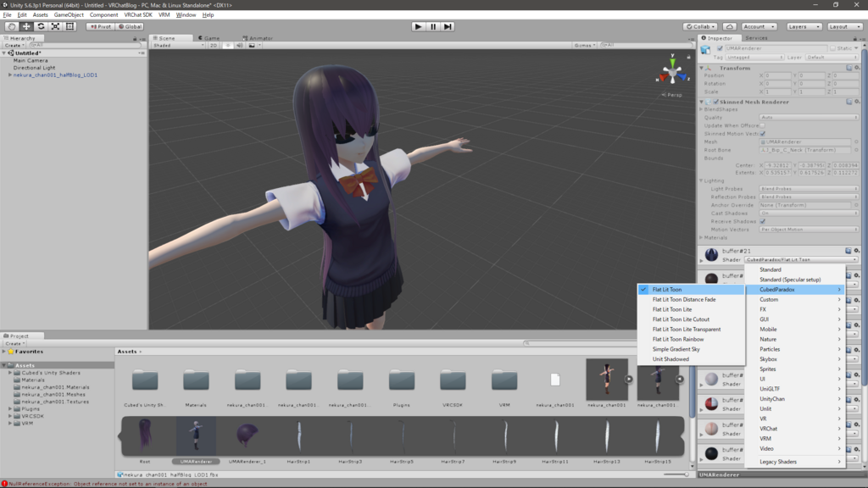868x488 pixels.
Task: Expand nekura_chan001_halfBlog_LOD1 in Hierarchy
Action: 9,75
